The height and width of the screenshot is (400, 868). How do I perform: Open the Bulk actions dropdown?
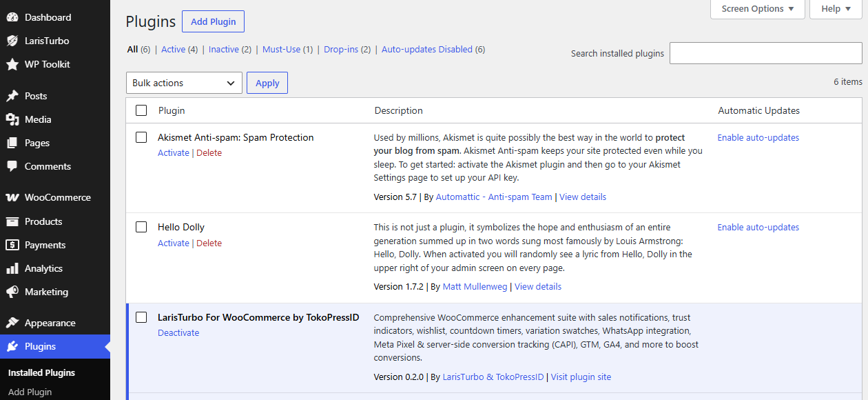click(184, 83)
